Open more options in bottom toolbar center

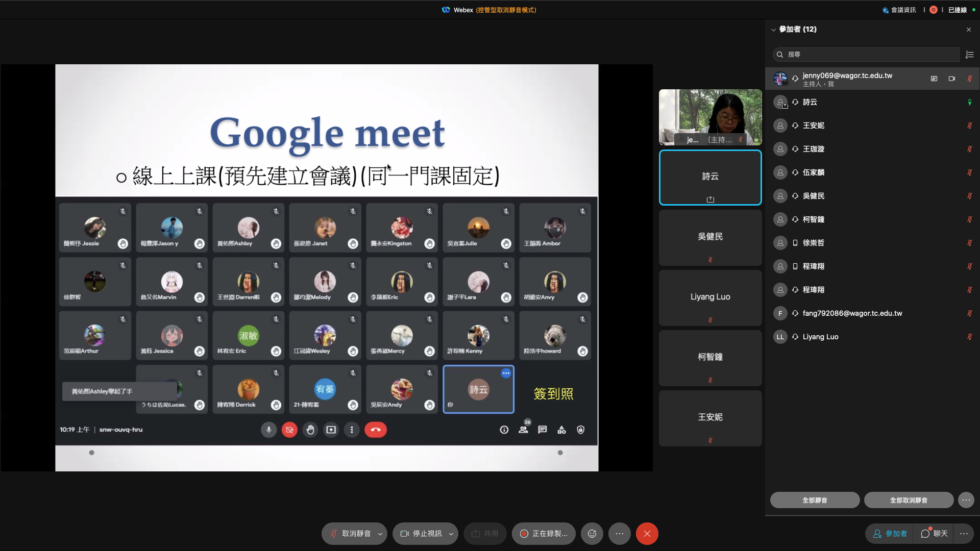[x=620, y=534]
